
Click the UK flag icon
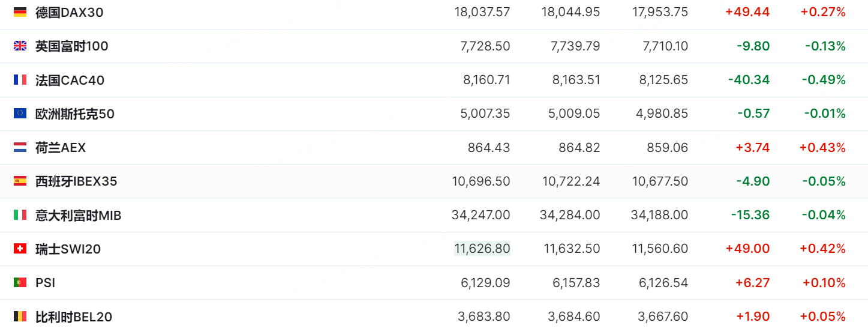coord(20,46)
